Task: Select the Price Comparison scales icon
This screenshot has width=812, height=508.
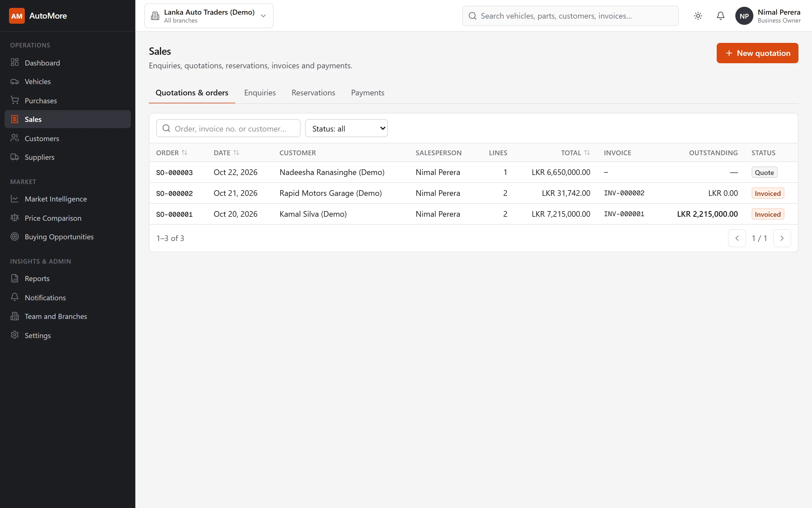Action: 14,218
